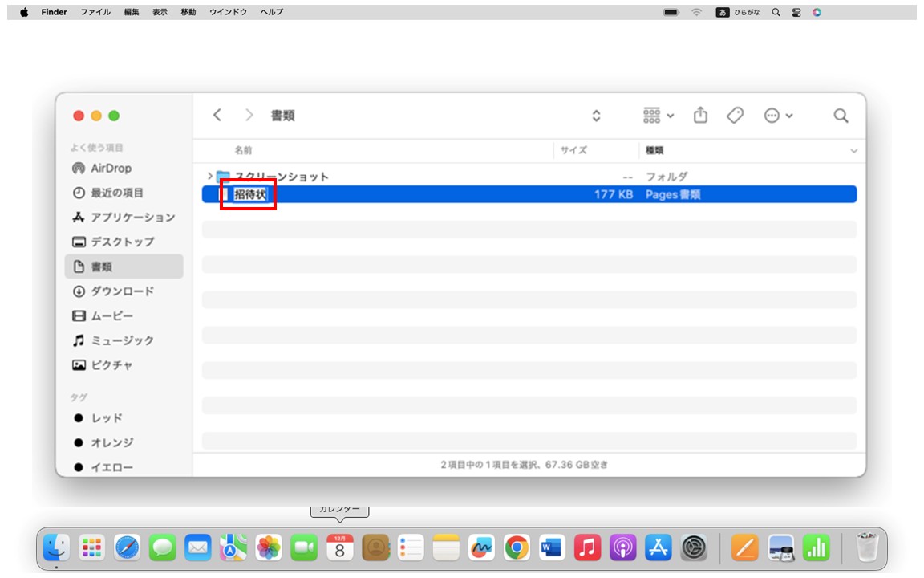Open the Calendar app in the Dock
The image size is (924, 578).
pos(340,548)
